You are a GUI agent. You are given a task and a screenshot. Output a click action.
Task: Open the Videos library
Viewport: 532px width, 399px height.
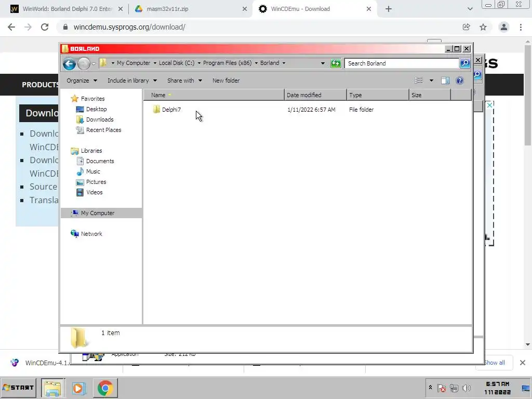point(95,192)
